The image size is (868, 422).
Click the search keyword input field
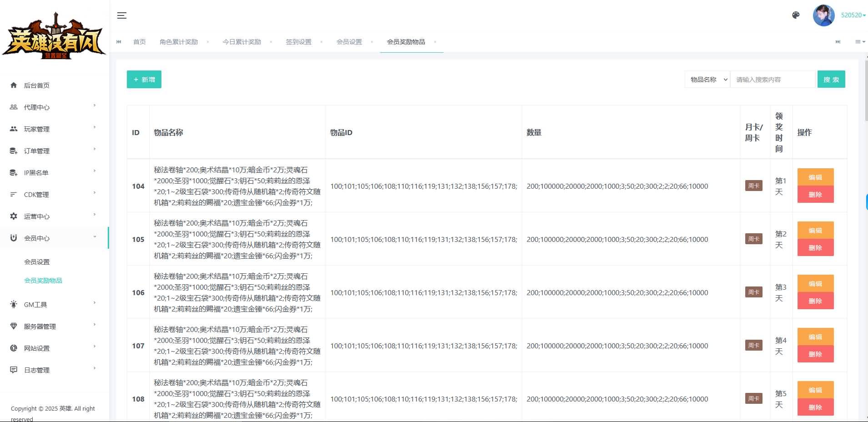[772, 79]
